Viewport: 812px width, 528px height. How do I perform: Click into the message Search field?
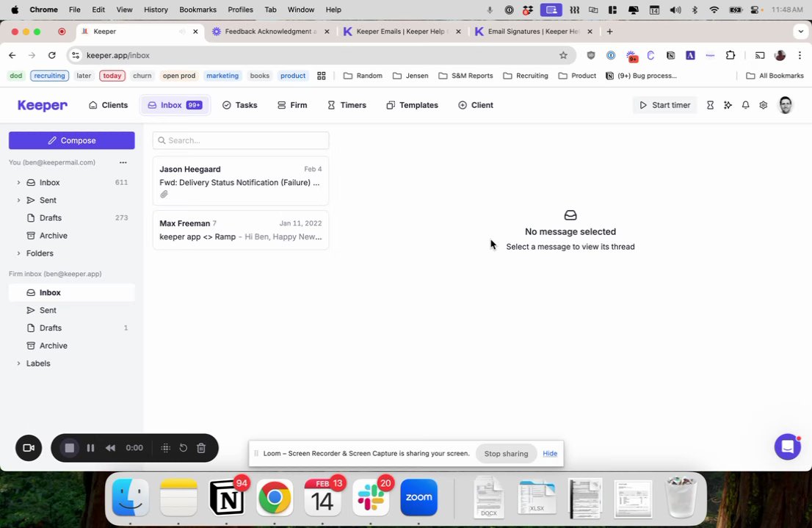coord(241,140)
